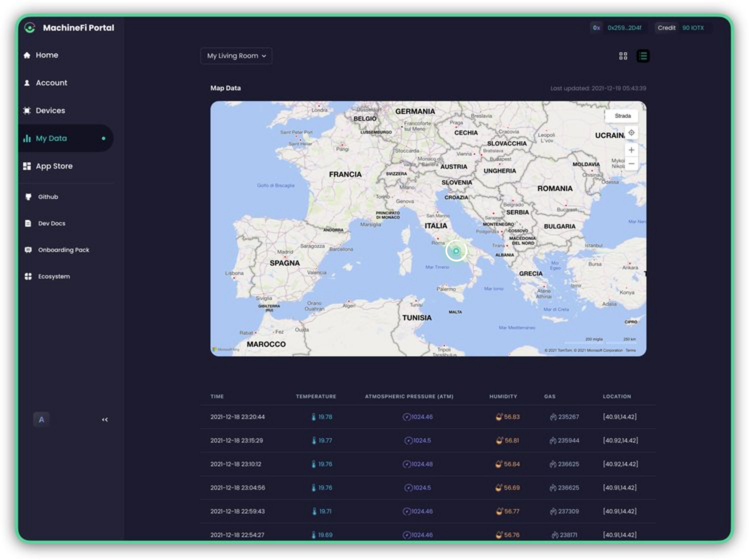
Task: Center map on my location
Action: click(x=631, y=133)
